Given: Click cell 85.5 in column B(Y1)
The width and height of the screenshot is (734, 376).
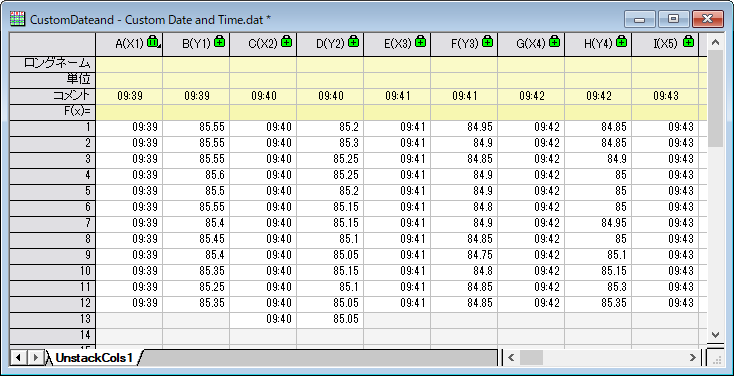Looking at the screenshot, I should tap(196, 192).
